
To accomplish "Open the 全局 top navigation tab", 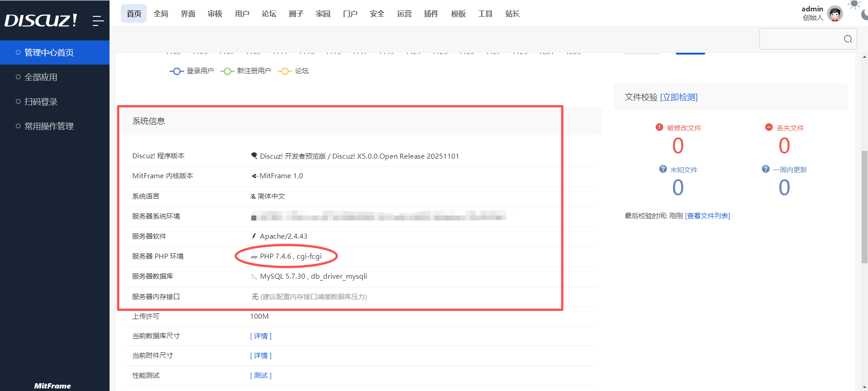I will [161, 14].
